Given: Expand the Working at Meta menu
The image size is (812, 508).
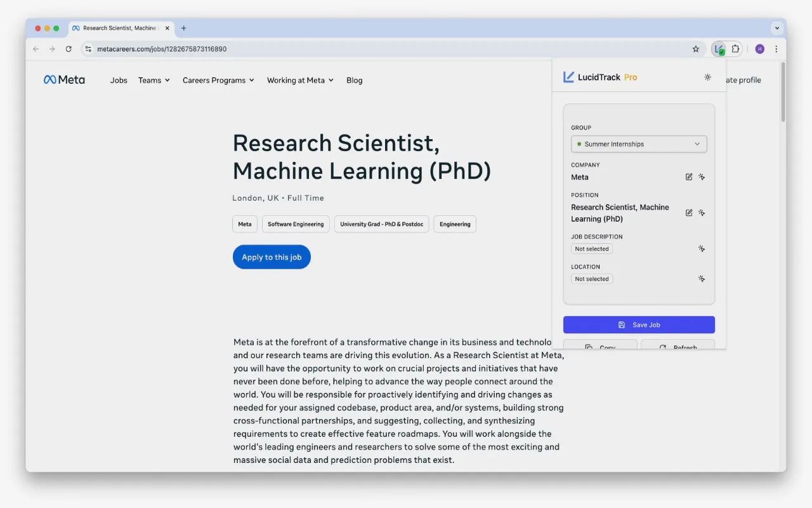Looking at the screenshot, I should (300, 80).
